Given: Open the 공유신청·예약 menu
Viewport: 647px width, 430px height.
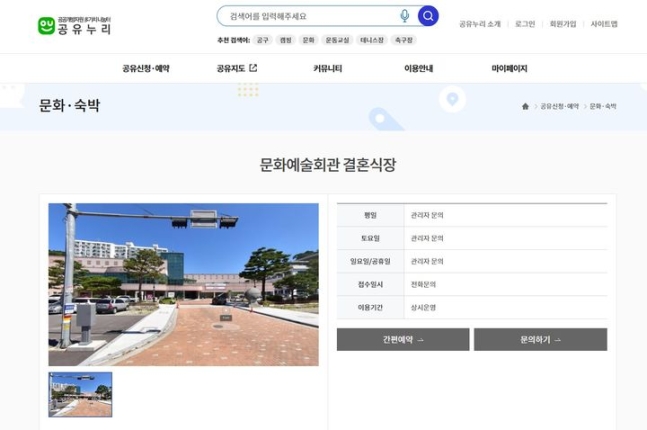Looking at the screenshot, I should [x=146, y=69].
